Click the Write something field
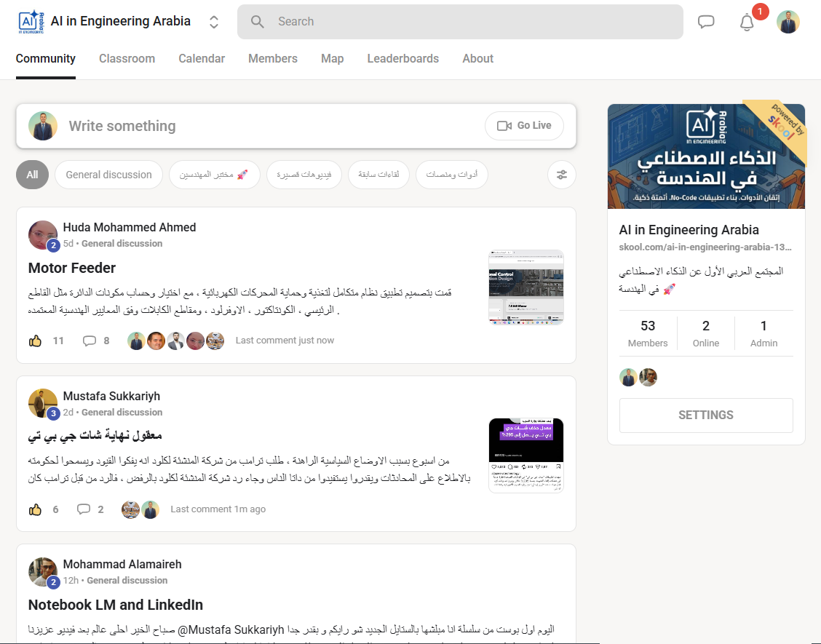 (x=218, y=125)
